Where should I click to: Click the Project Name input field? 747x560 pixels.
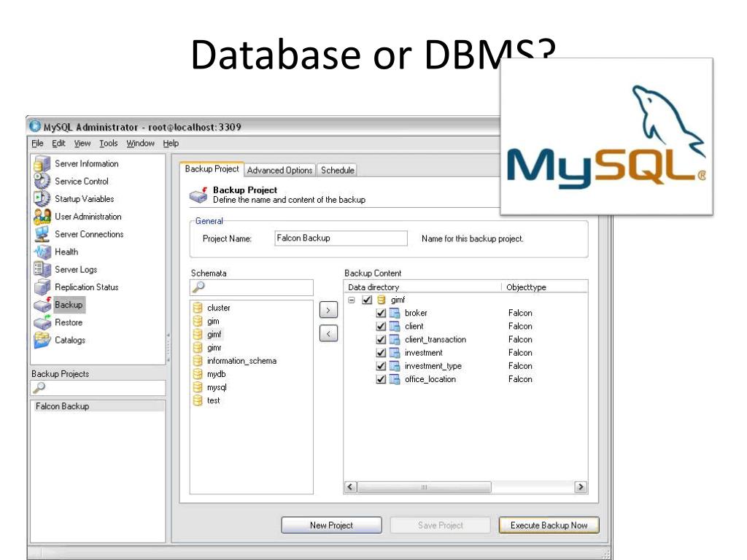tap(341, 238)
